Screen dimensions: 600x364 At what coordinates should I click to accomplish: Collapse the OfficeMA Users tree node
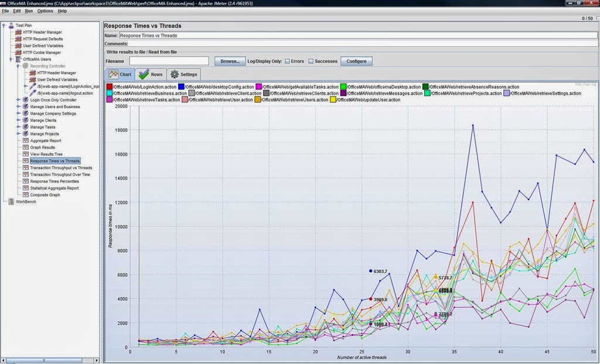point(11,59)
